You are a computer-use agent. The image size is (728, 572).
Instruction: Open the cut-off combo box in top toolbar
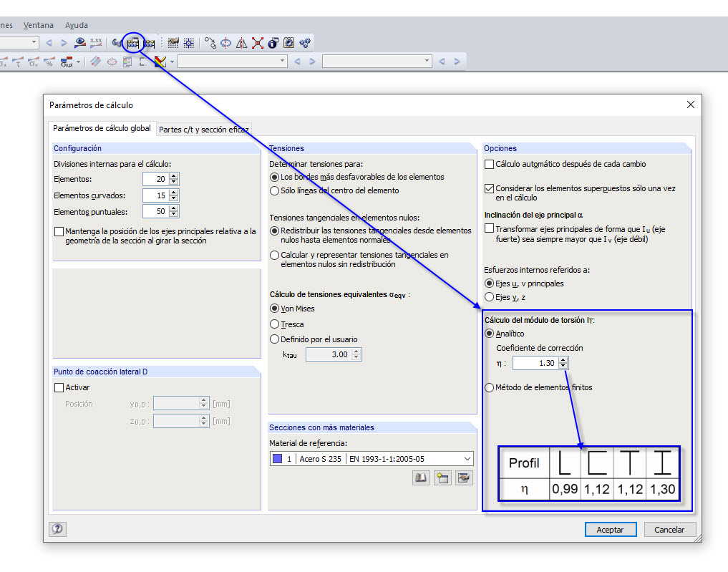point(19,43)
